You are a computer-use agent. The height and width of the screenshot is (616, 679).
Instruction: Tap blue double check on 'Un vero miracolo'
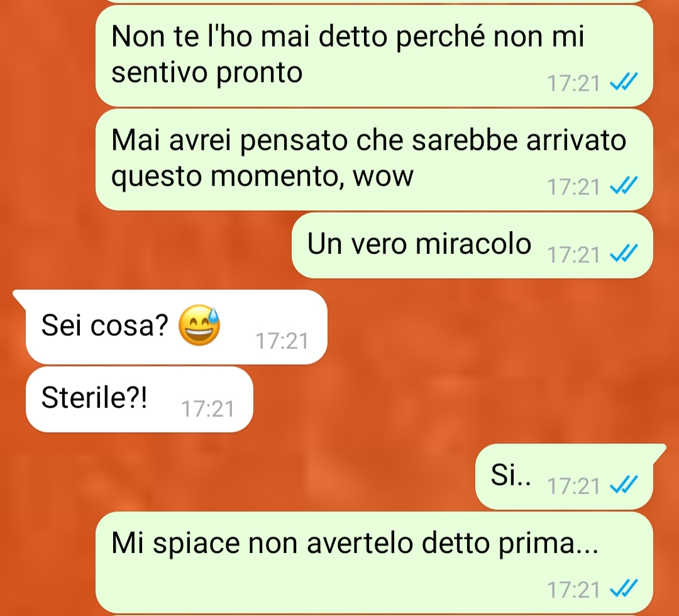point(624,253)
